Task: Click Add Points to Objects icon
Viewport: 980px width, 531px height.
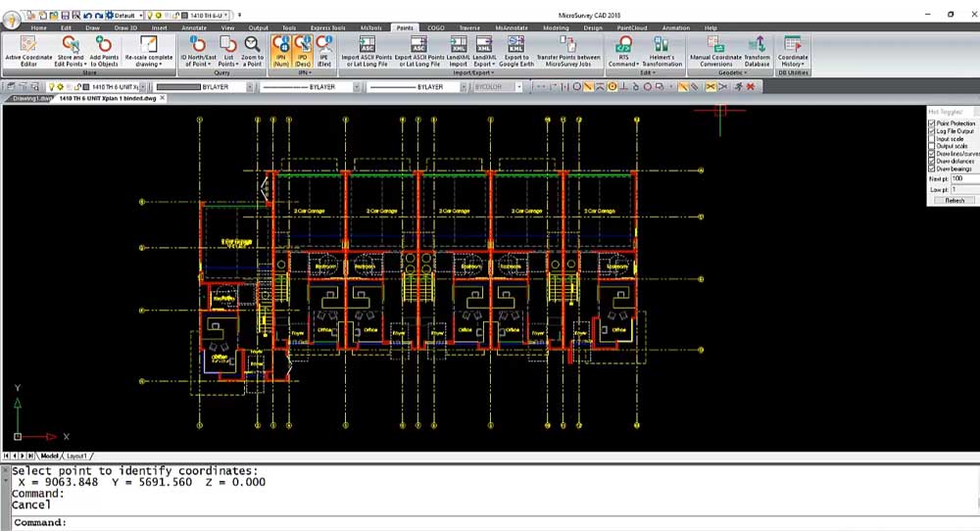Action: coord(104,50)
